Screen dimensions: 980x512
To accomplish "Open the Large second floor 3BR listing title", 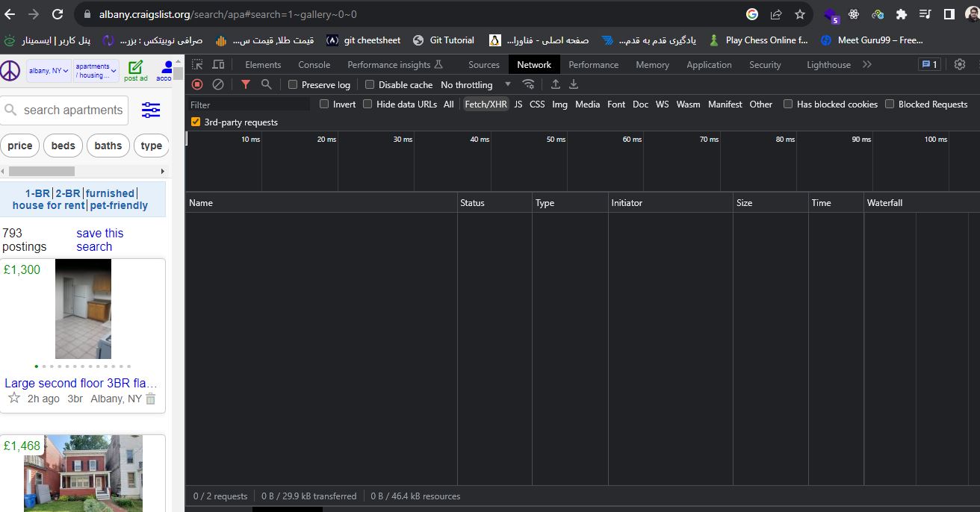I will point(81,383).
